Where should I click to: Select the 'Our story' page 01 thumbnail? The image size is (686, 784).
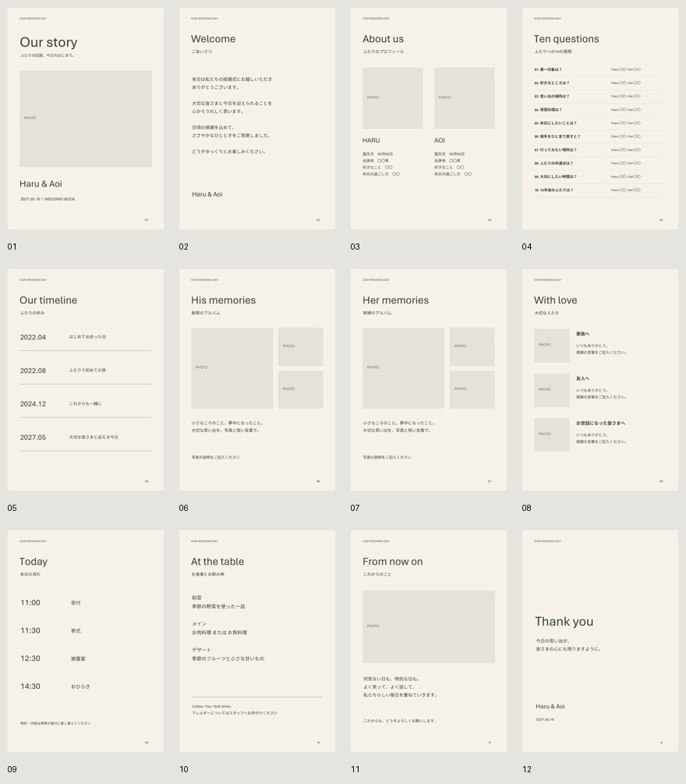[x=86, y=119]
